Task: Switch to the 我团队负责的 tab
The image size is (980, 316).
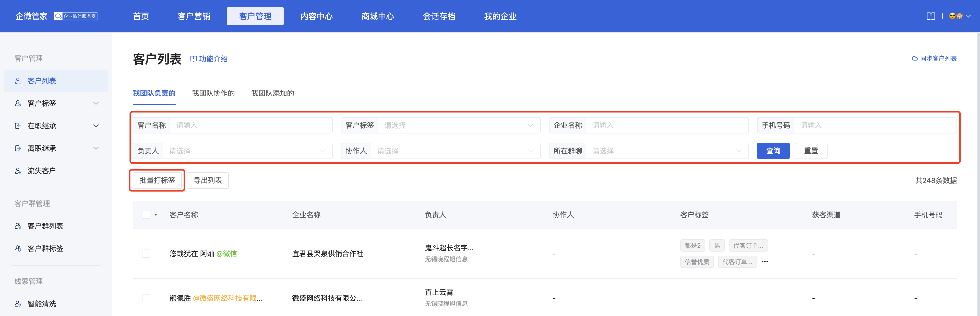Action: 154,93
